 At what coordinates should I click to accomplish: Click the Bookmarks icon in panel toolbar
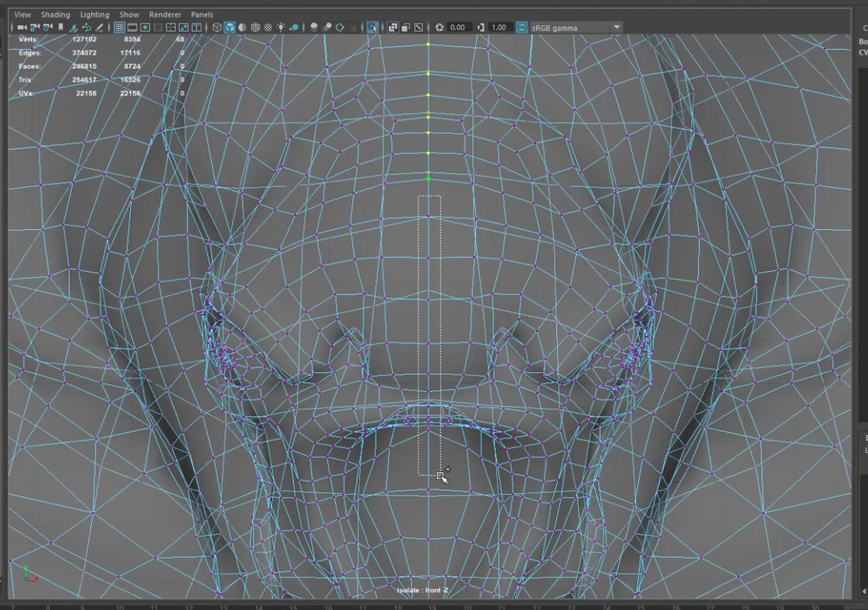pyautogui.click(x=61, y=27)
